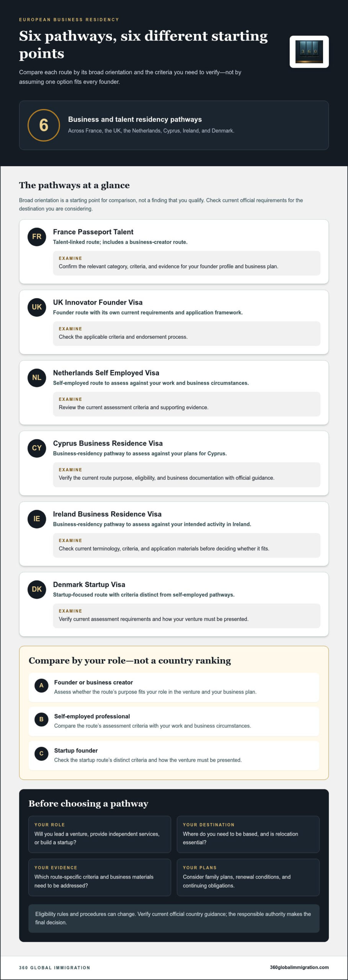This screenshot has height=980, width=348.
Task: Click 'Where do you need to be based' question
Action: [x=240, y=838]
